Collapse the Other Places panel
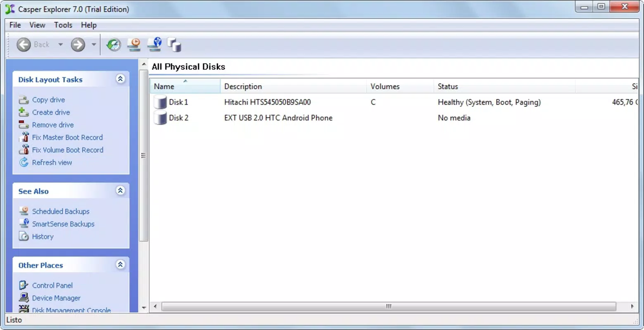Viewport: 644px width, 330px height. tap(120, 264)
